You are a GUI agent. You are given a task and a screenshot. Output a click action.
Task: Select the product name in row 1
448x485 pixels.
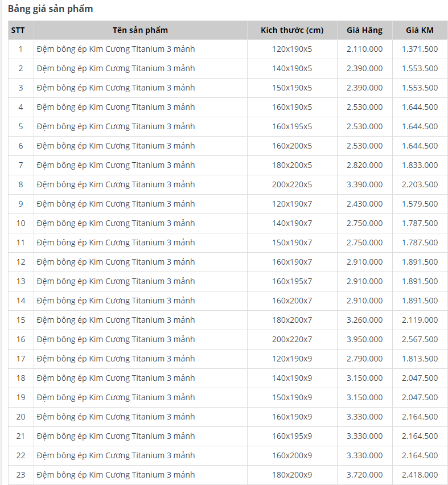[116, 49]
